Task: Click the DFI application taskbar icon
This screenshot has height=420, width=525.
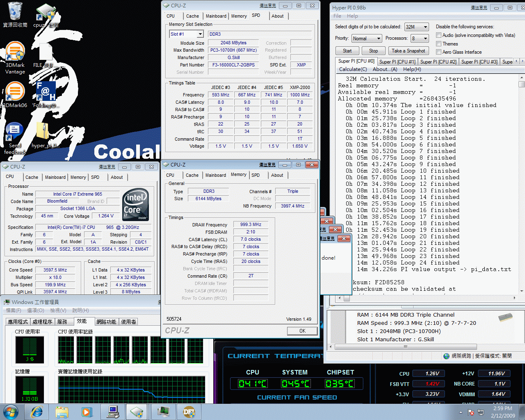Action: pos(189,412)
